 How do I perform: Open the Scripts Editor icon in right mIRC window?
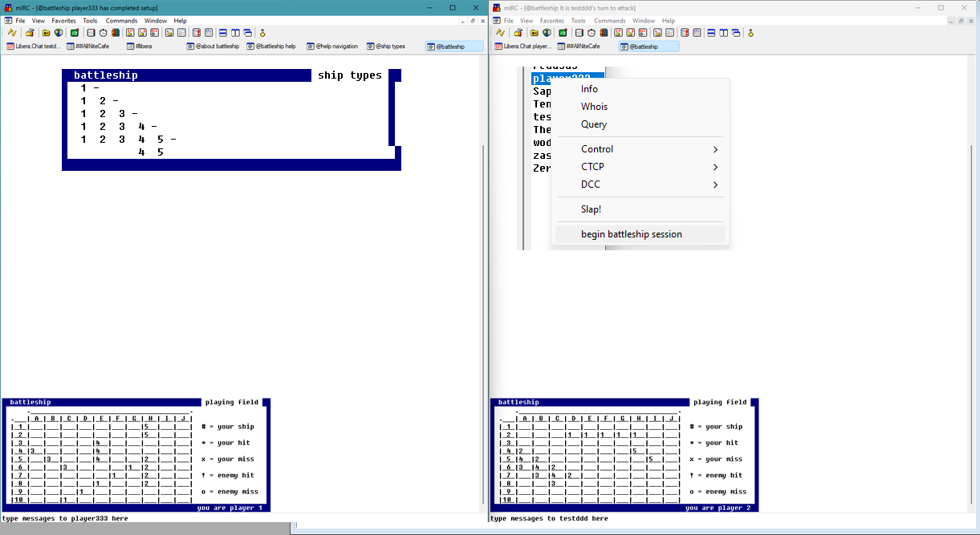[x=563, y=33]
